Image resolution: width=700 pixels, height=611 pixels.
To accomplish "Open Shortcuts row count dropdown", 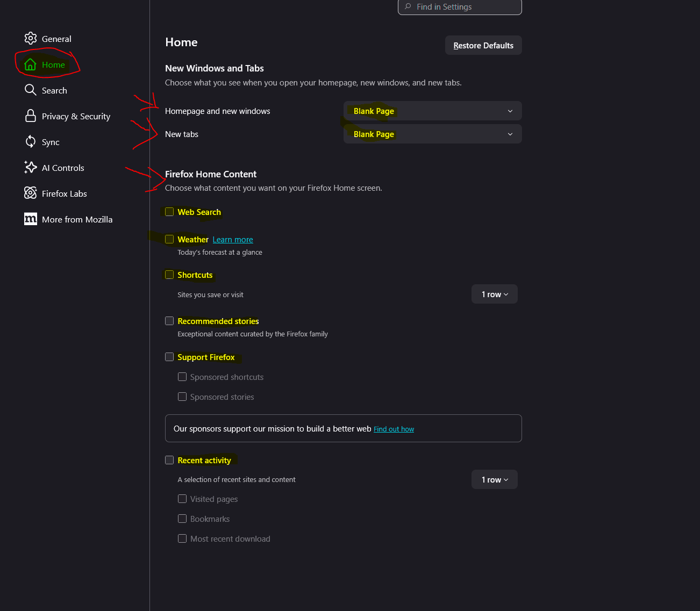I will (x=495, y=294).
